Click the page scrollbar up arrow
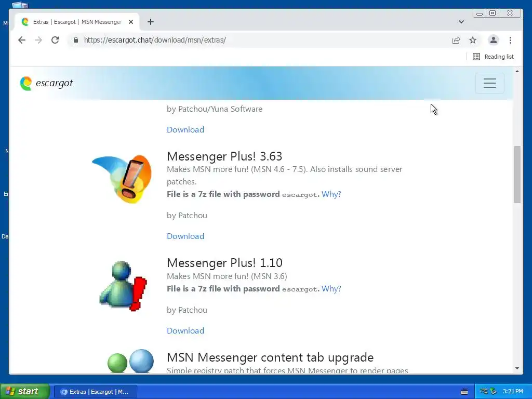532x399 pixels. 517,71
